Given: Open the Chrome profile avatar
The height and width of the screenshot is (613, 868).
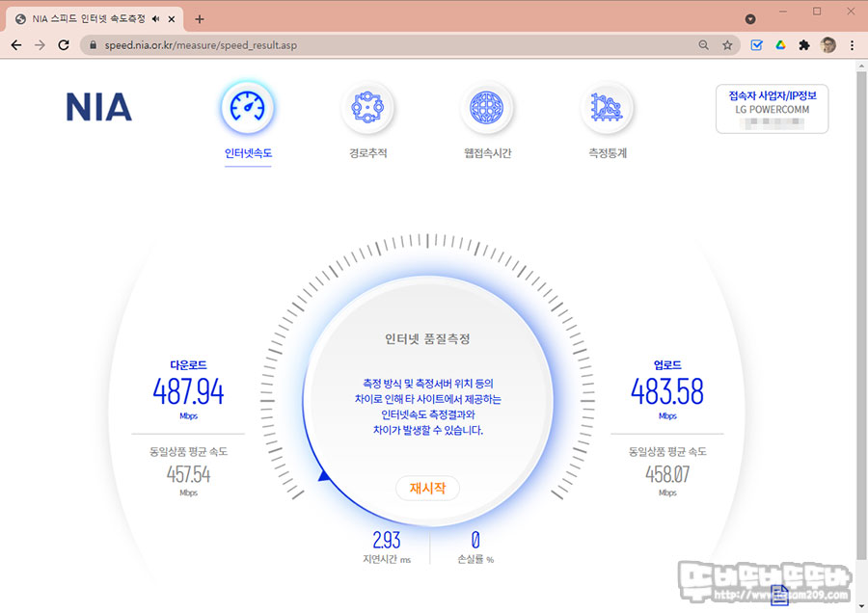Looking at the screenshot, I should point(828,45).
